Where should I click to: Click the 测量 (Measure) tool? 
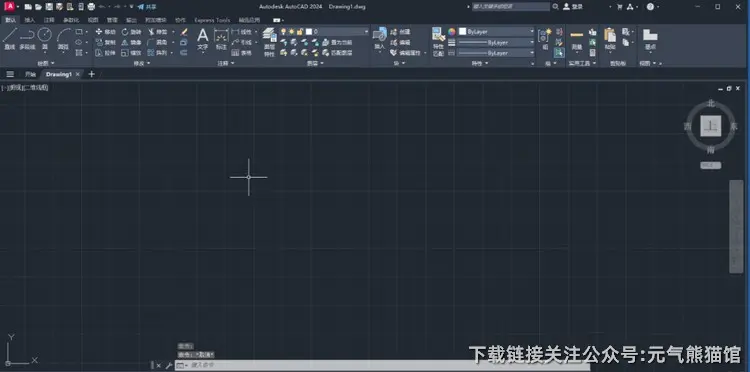pos(577,39)
